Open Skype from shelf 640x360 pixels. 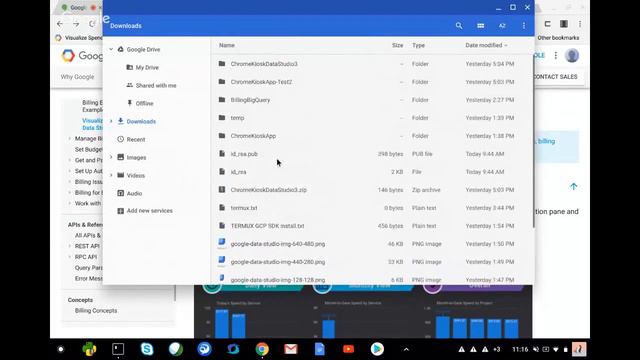click(147, 349)
